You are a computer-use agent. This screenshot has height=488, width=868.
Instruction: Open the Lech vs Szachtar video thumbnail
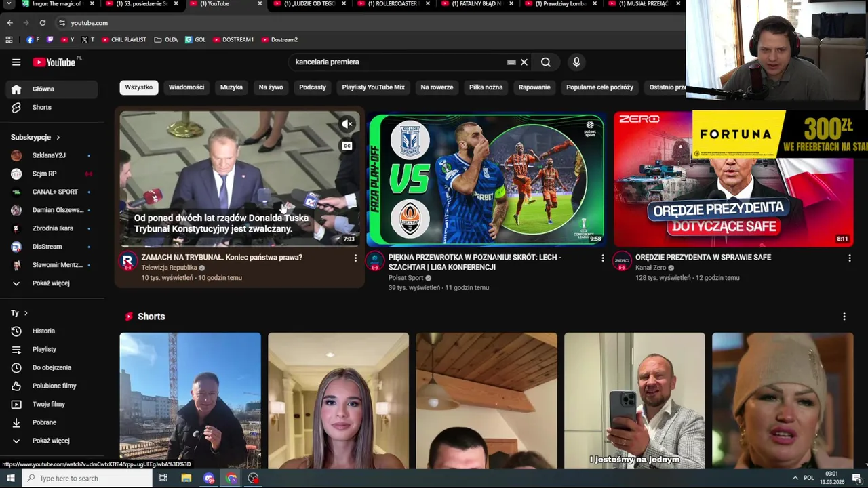pyautogui.click(x=486, y=180)
